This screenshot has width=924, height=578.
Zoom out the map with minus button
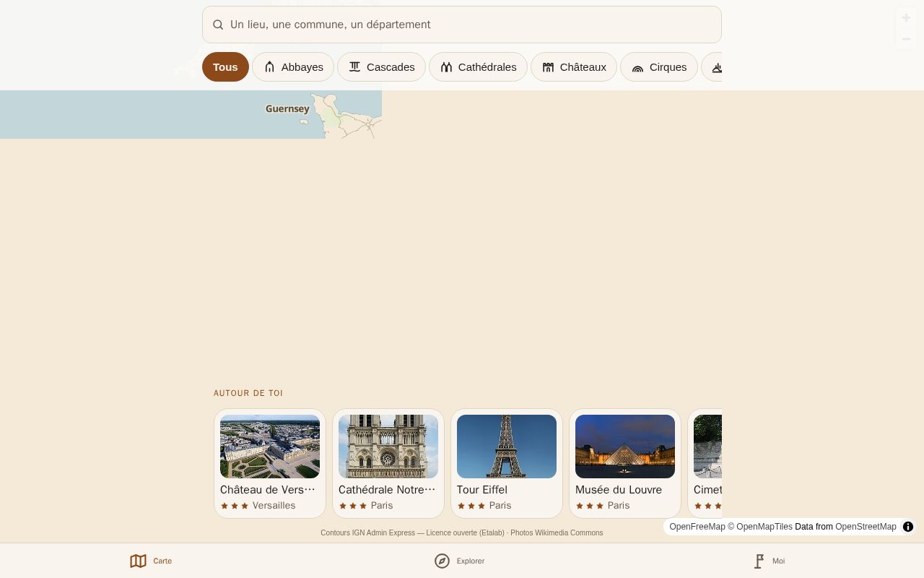(906, 39)
